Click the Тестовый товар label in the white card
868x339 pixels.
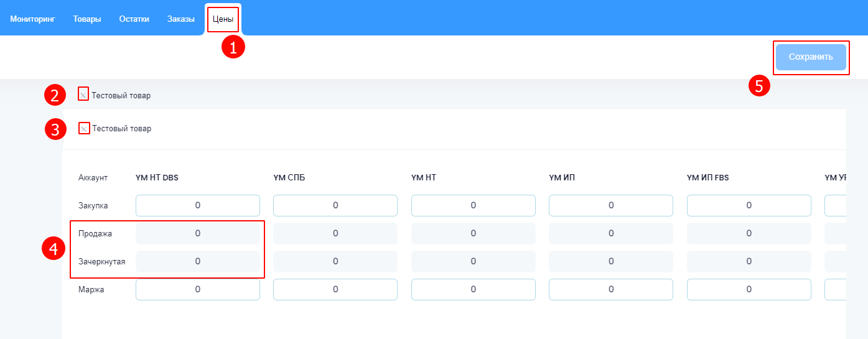click(x=121, y=129)
